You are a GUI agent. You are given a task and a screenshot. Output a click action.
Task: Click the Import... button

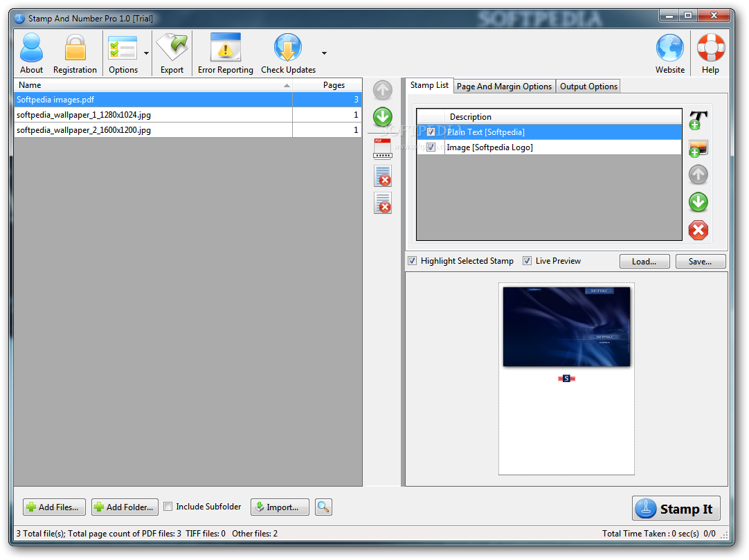(280, 507)
